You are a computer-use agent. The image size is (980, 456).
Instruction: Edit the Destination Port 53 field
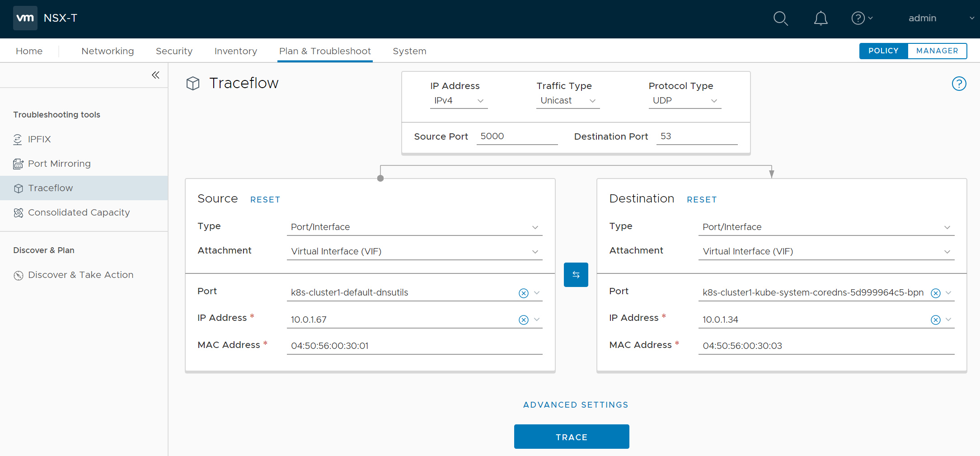[697, 136]
